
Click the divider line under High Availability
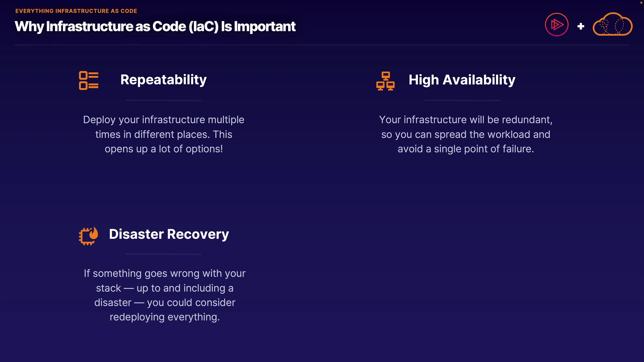point(462,100)
